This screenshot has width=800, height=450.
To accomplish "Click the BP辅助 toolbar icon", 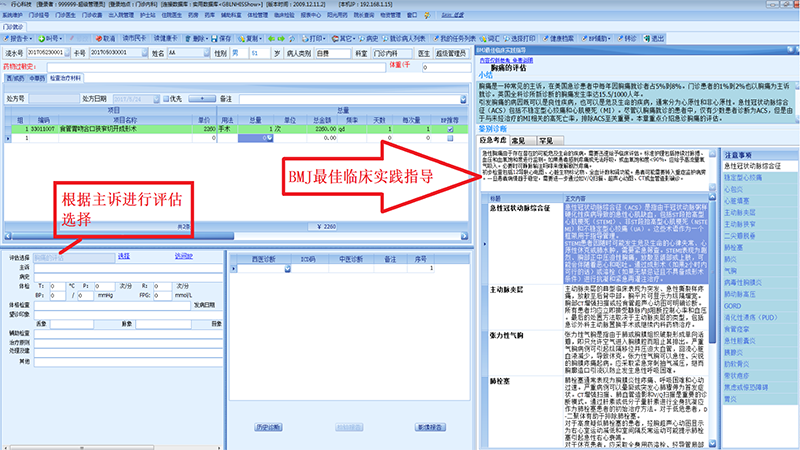I will click(584, 39).
